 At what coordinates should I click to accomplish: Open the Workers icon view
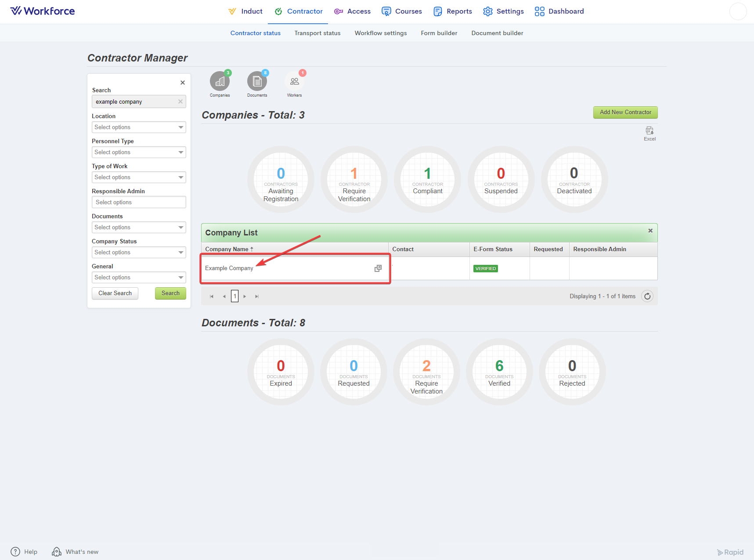tap(294, 82)
